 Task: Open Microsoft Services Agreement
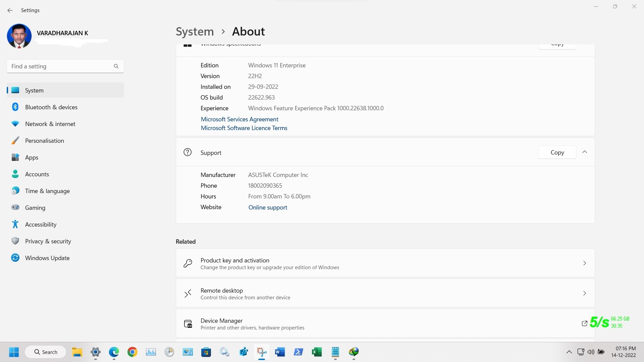coord(239,119)
